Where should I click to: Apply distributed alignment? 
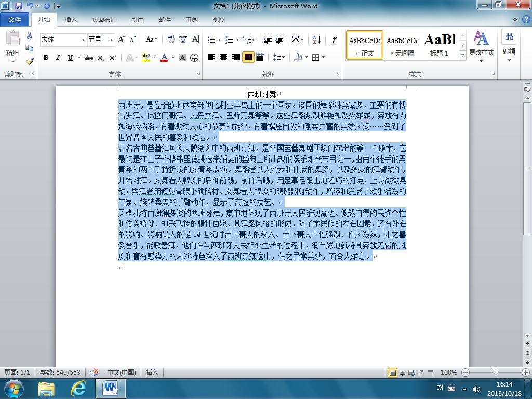pyautogui.click(x=260, y=57)
